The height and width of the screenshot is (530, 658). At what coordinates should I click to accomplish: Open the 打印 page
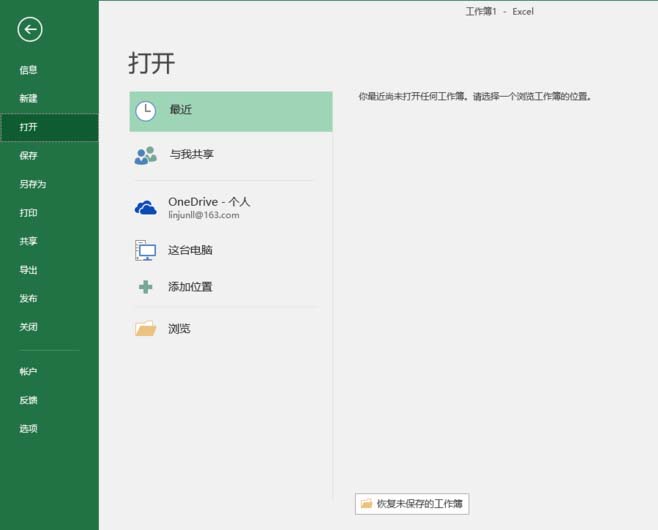point(29,213)
